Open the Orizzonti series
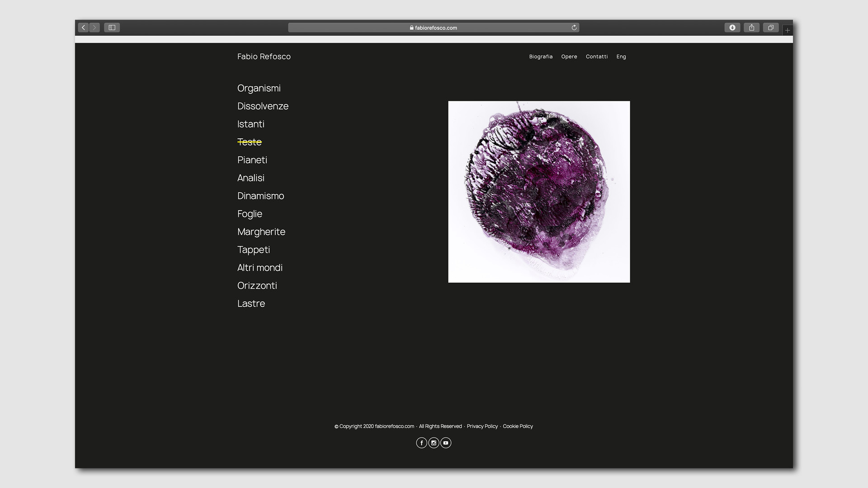Image resolution: width=868 pixels, height=488 pixels. point(257,286)
